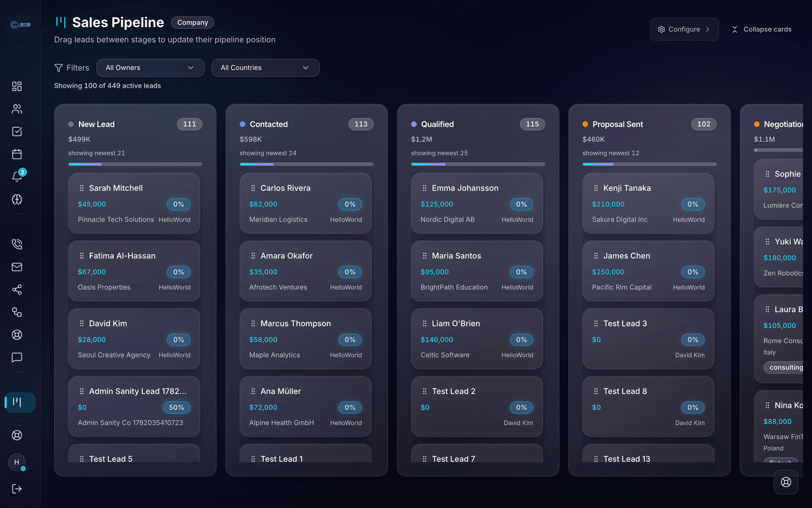Grab the drag handle on Kenji Tanaka card
The width and height of the screenshot is (812, 508).
coord(596,188)
